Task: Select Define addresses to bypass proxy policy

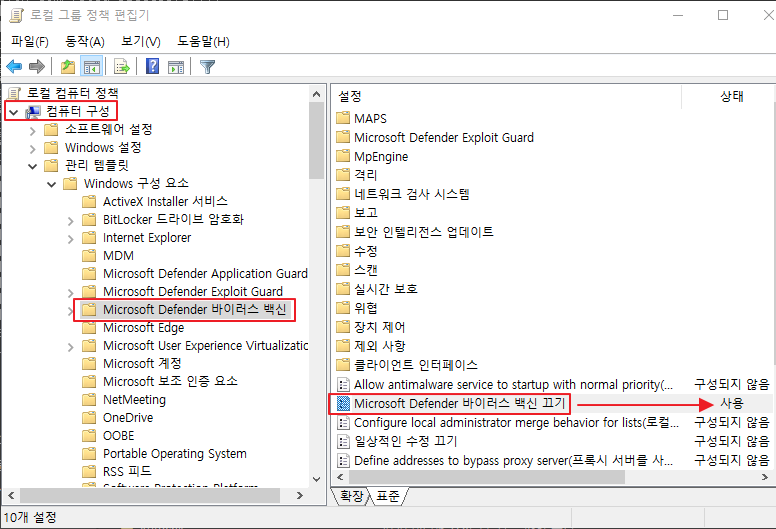Action: tap(513, 461)
